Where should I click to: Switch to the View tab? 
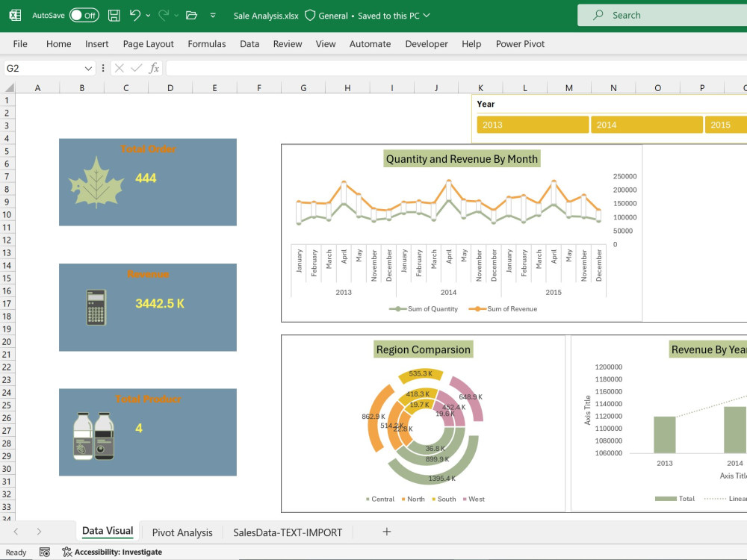click(326, 44)
